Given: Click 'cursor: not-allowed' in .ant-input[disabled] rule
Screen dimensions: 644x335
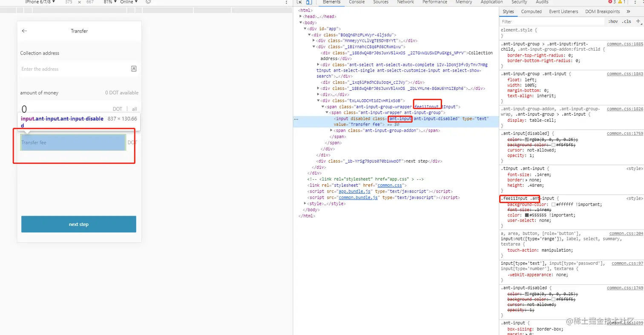Looking at the screenshot, I should click(532, 150).
